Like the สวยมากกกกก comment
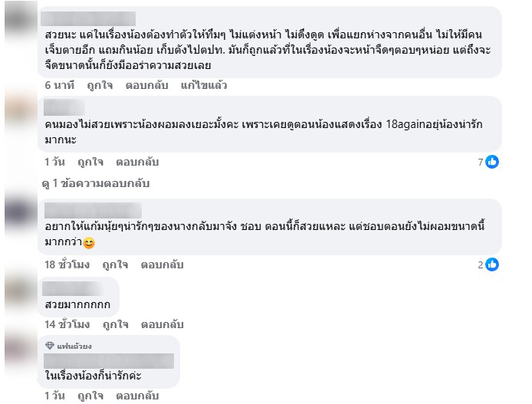Image resolution: width=532 pixels, height=404 pixels. point(115,324)
